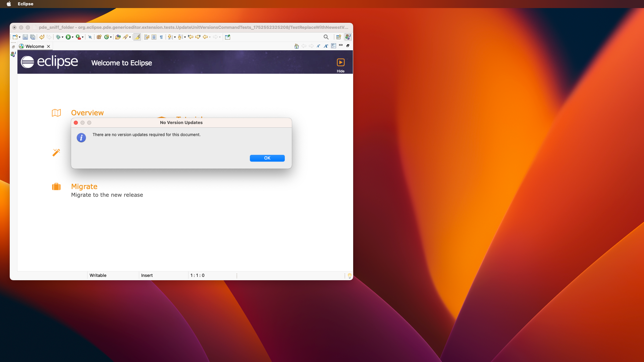
Task: Click the Overview map icon
Action: coord(56,113)
